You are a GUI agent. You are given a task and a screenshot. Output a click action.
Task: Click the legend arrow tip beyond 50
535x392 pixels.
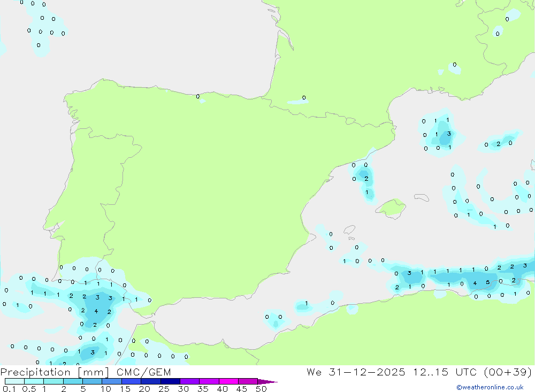[270, 382]
